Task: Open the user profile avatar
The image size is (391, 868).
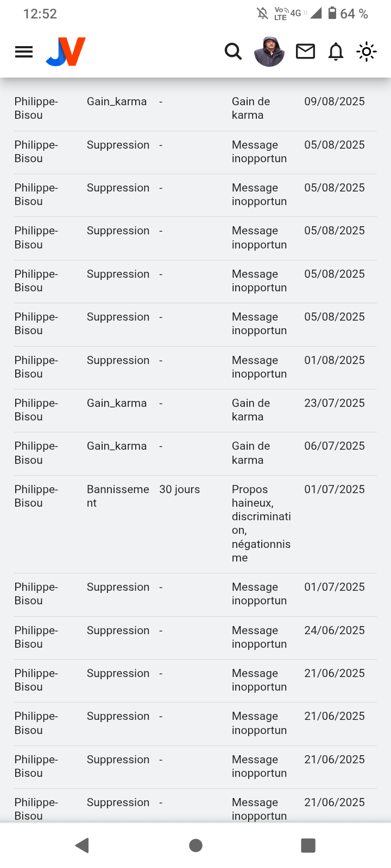Action: point(269,52)
